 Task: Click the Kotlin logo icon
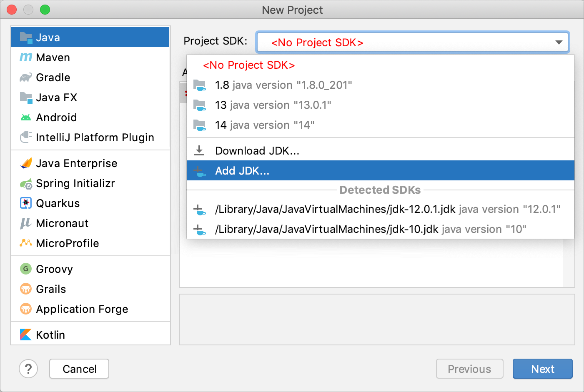[x=26, y=335]
